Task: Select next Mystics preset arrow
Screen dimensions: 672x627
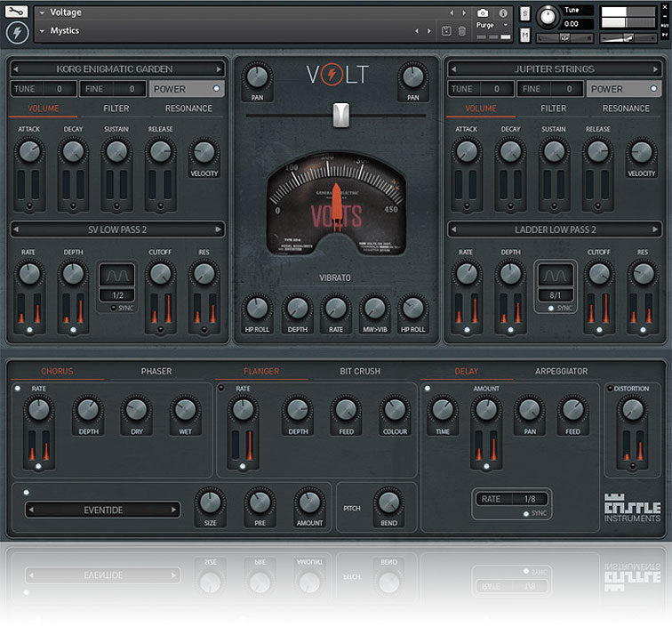Action: point(429,31)
